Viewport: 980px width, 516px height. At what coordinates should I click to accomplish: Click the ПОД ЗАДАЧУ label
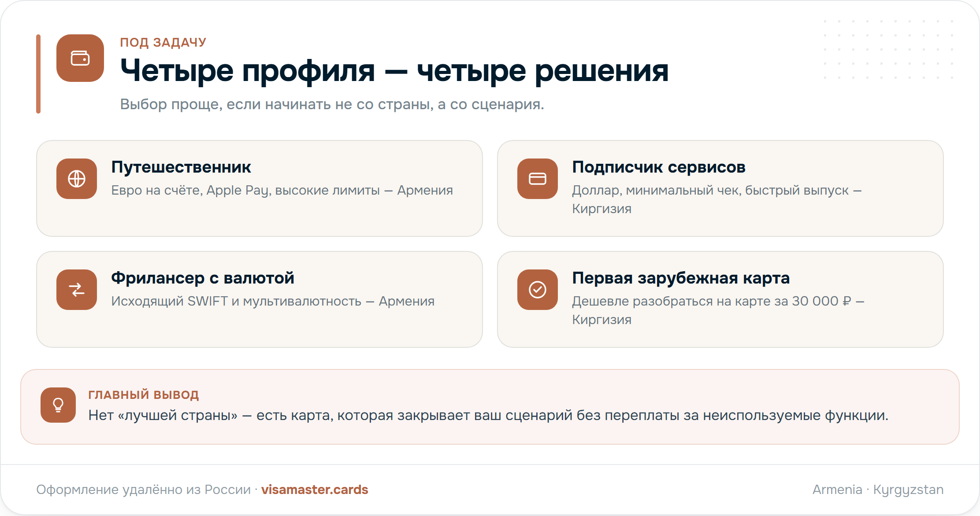point(163,42)
